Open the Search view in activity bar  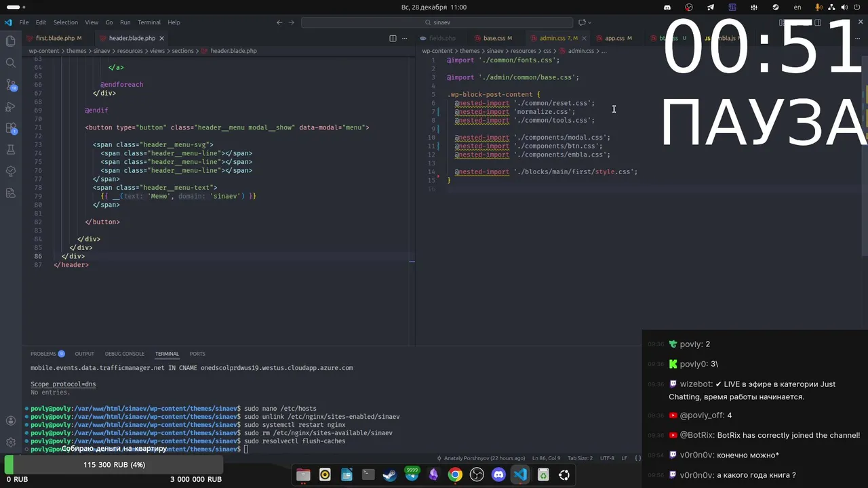tap(10, 62)
